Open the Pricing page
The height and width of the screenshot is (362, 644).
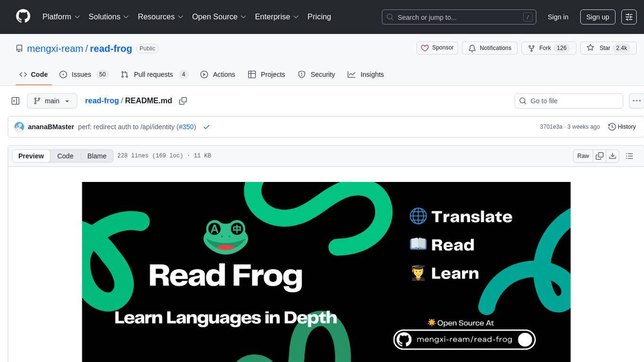point(319,17)
